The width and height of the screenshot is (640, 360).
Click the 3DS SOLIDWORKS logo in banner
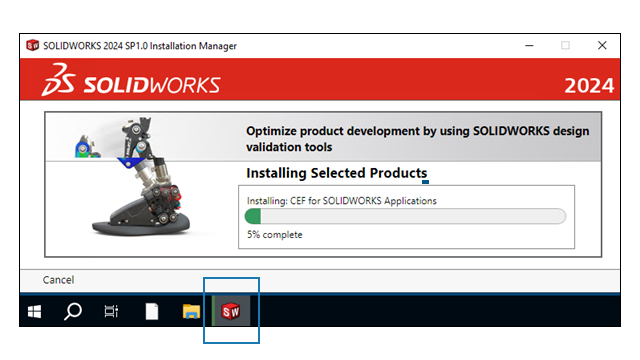[x=131, y=80]
